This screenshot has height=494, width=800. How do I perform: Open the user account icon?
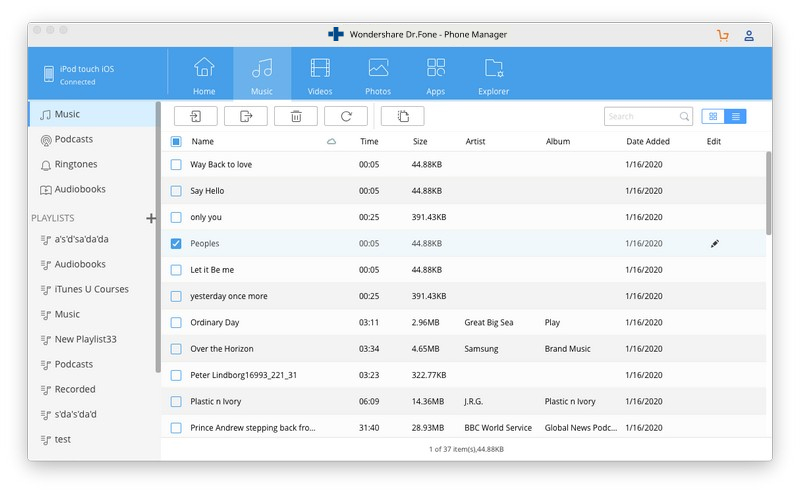tap(748, 35)
